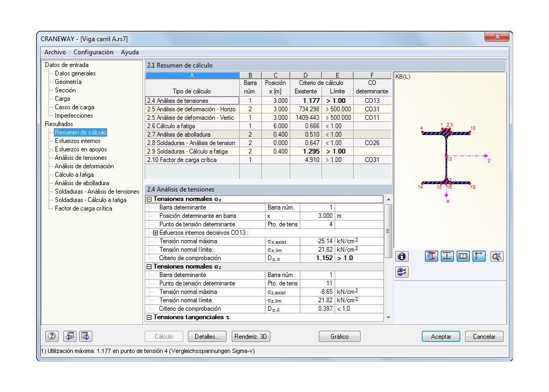
Task: Collapse the Tensiones normales σx section
Action: 149,199
